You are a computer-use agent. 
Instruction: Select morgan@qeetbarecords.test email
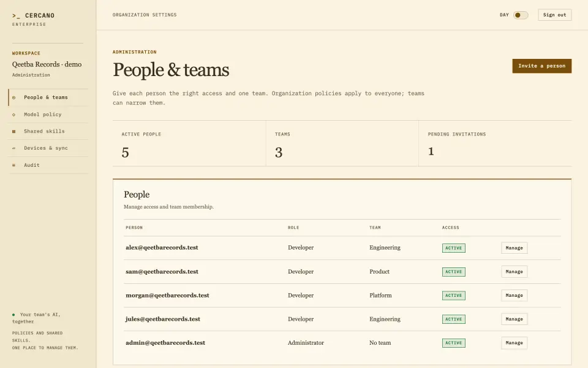coord(167,295)
